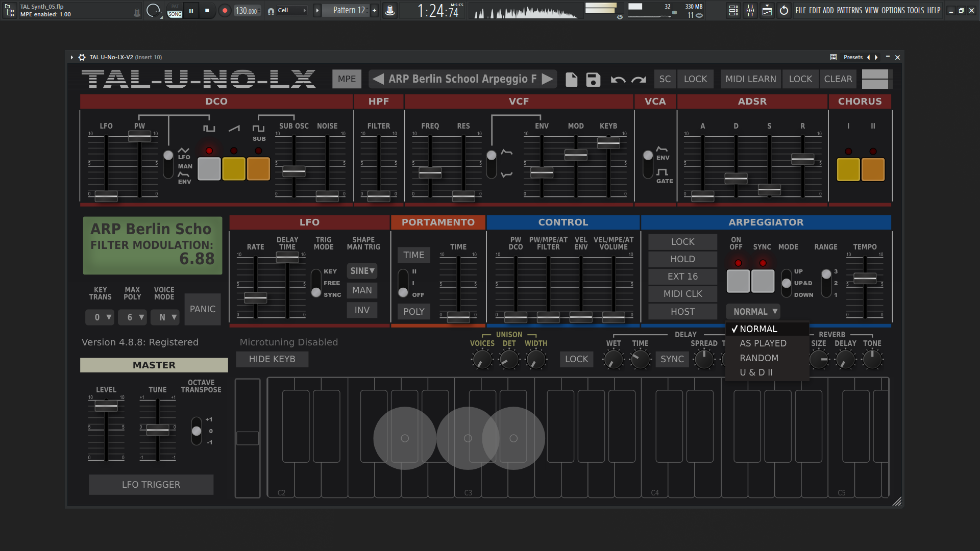Click the PANIC button
Viewport: 980px width, 551px height.
point(203,309)
